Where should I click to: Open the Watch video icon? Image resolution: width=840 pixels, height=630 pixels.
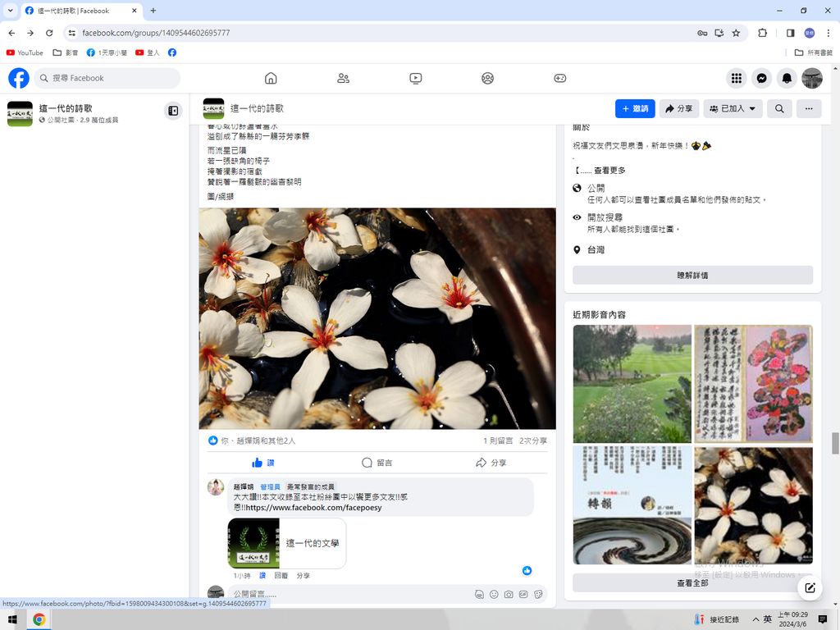[x=415, y=78]
